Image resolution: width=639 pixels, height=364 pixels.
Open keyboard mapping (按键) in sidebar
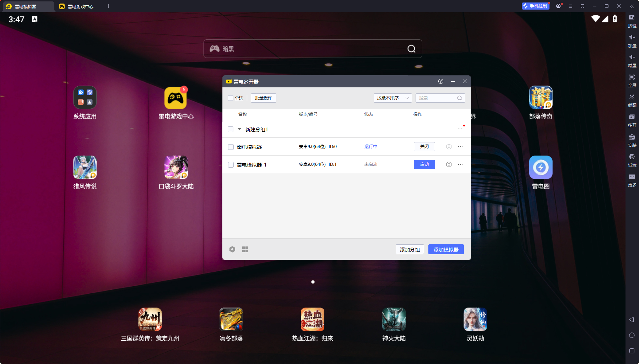click(x=632, y=17)
